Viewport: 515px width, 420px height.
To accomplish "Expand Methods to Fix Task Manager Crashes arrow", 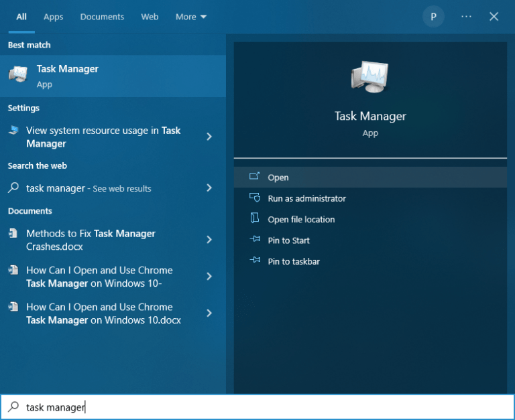I will pos(209,240).
